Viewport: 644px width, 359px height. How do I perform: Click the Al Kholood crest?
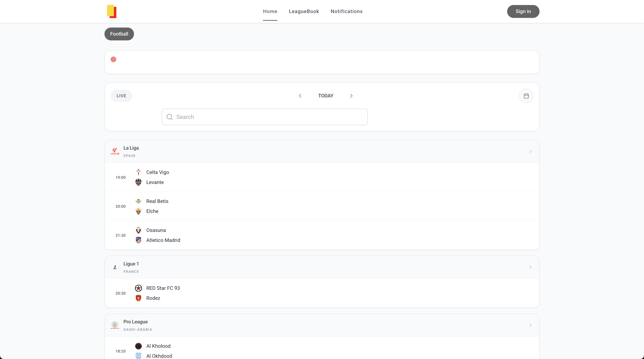click(138, 346)
